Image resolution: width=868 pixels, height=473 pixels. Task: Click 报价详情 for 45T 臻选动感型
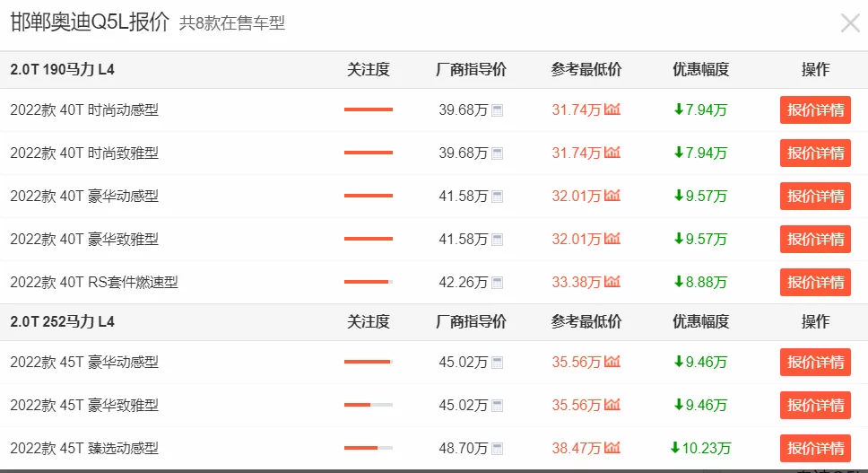pos(815,449)
